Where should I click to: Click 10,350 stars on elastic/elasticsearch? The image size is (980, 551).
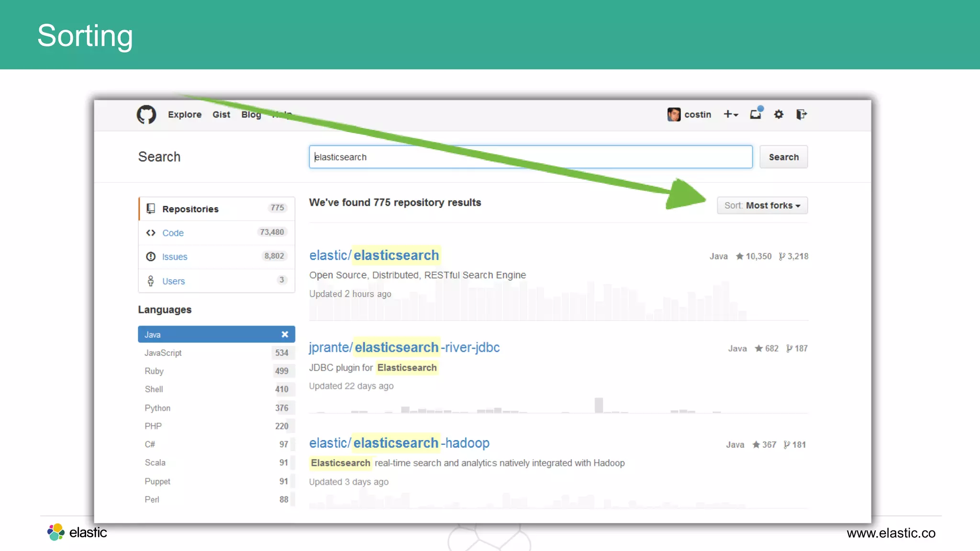[x=754, y=256]
